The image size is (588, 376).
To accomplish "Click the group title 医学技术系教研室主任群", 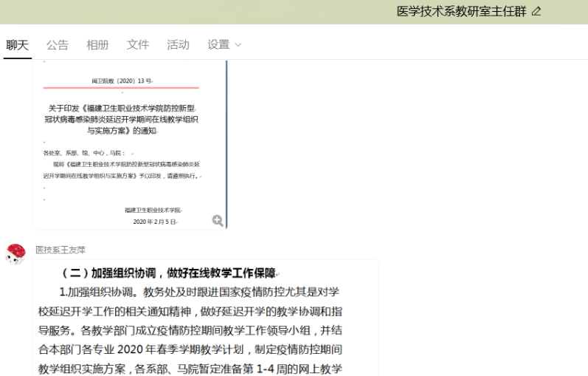I will (460, 11).
